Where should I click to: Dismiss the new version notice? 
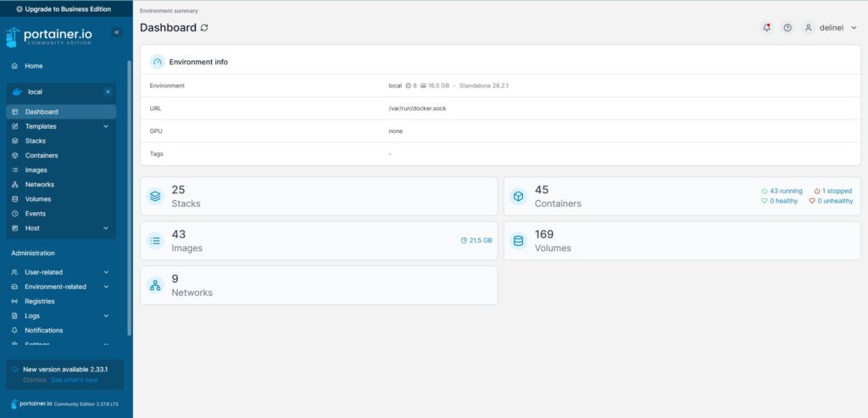tap(35, 380)
